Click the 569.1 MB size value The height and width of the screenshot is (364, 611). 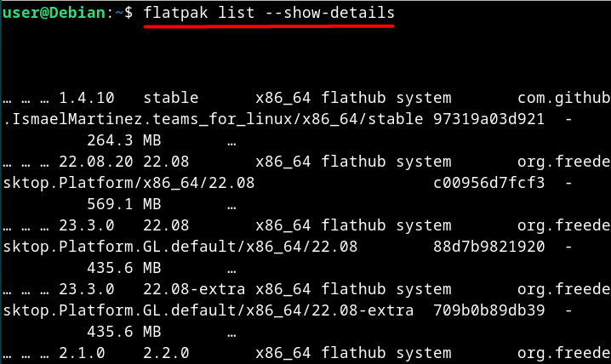coord(124,204)
